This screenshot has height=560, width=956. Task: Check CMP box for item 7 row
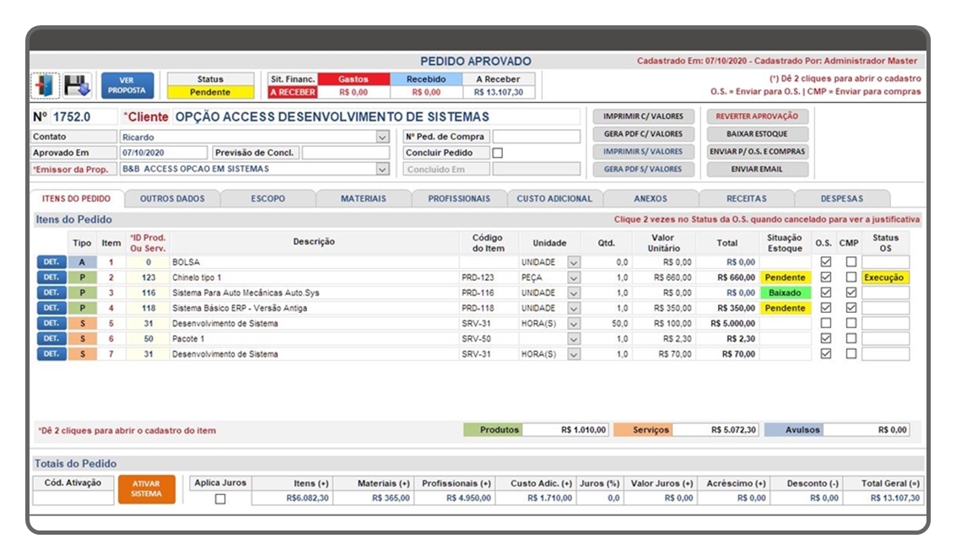tap(851, 353)
